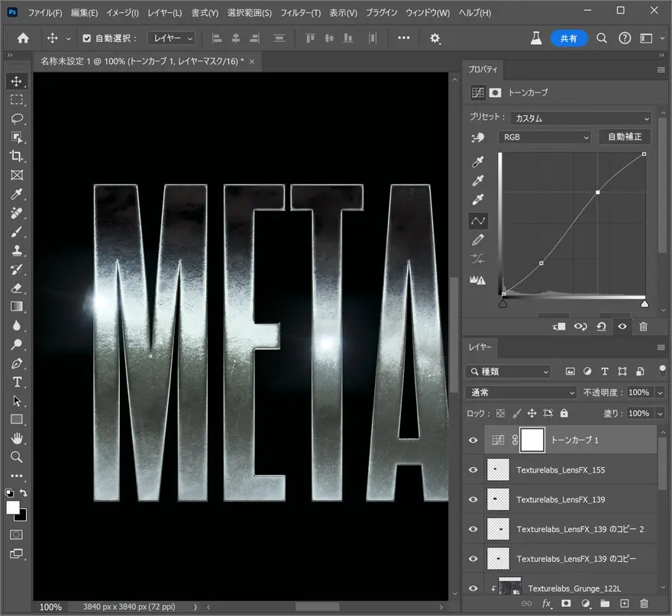672x616 pixels.
Task: Hide the トーンカーブ 1 layer
Action: [473, 440]
